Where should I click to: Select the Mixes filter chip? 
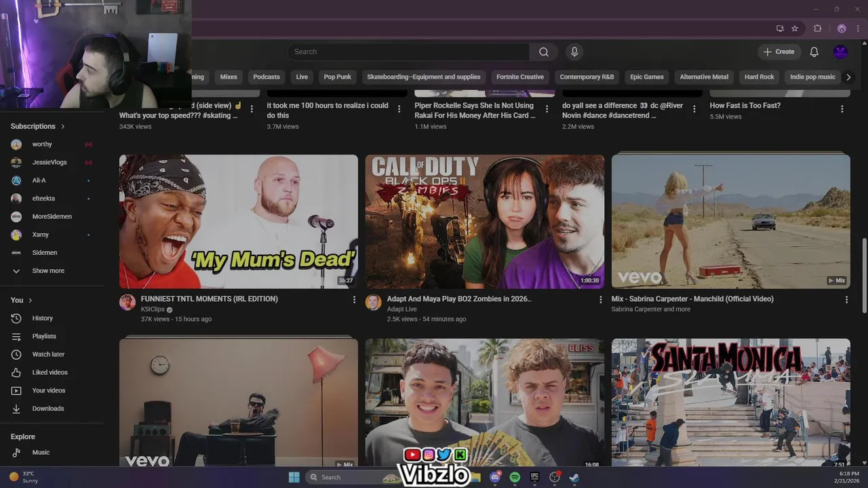click(x=229, y=77)
